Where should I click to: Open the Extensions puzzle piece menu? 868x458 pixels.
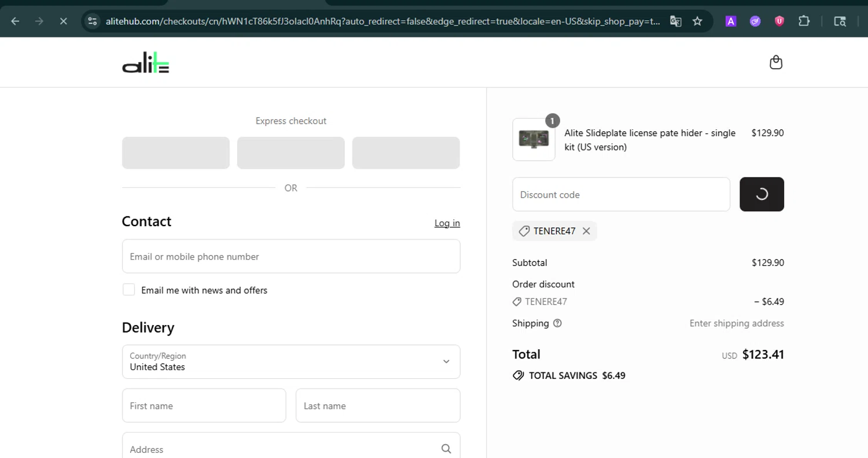coord(804,21)
